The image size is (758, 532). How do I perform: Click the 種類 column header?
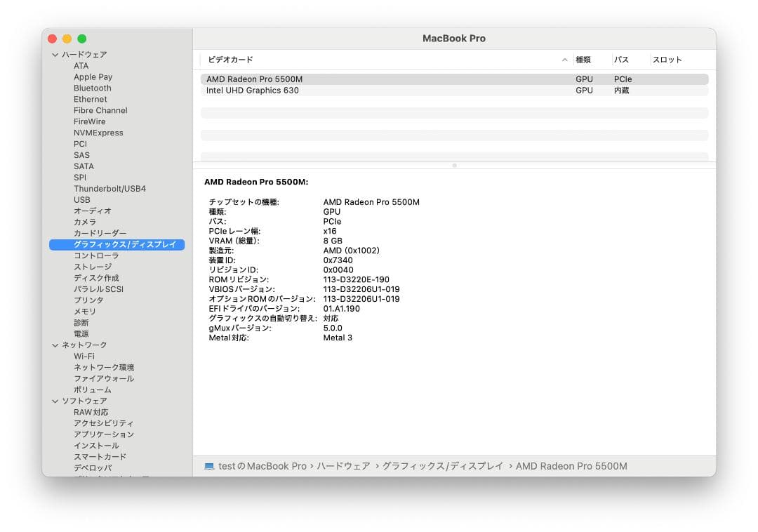pyautogui.click(x=585, y=60)
